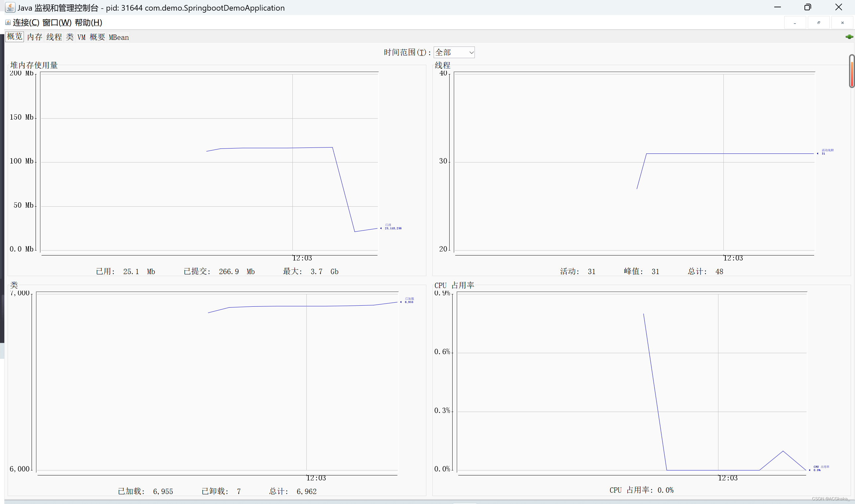The image size is (855, 504).
Task: Click the 已加载 6,955 classes value
Action: (x=146, y=491)
